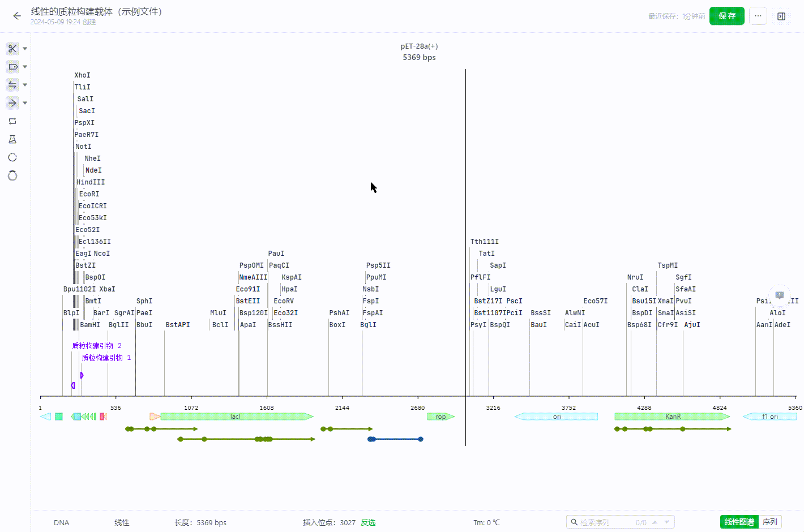804x532 pixels.
Task: Expand dropdown next to swap arrows tool
Action: (x=25, y=85)
